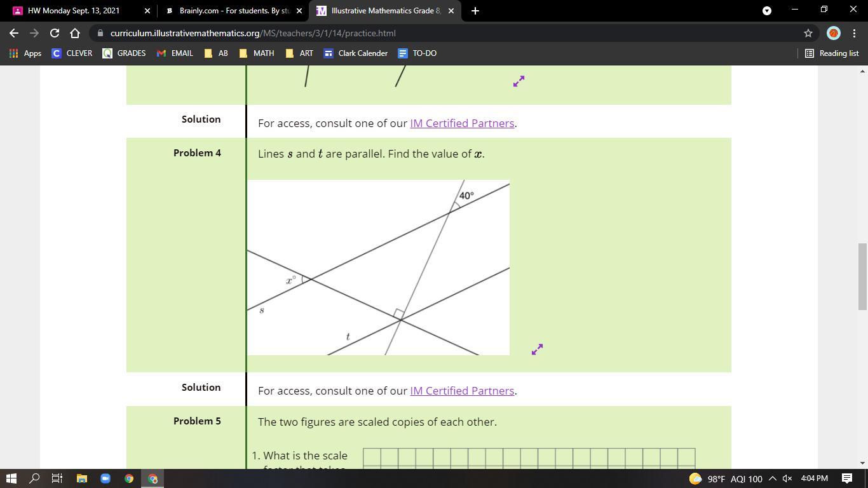Open IM Certified Partners link under Problem 4
Screen dimensions: 868x488
click(462, 391)
